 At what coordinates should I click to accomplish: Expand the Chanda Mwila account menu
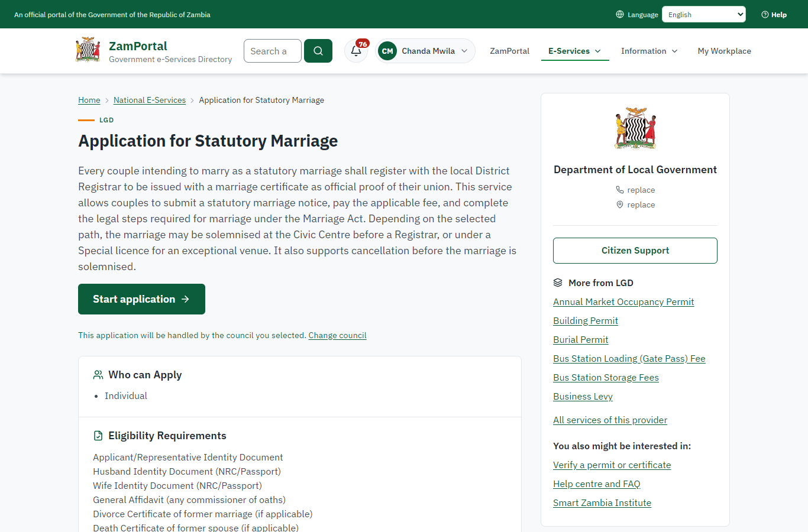(425, 51)
